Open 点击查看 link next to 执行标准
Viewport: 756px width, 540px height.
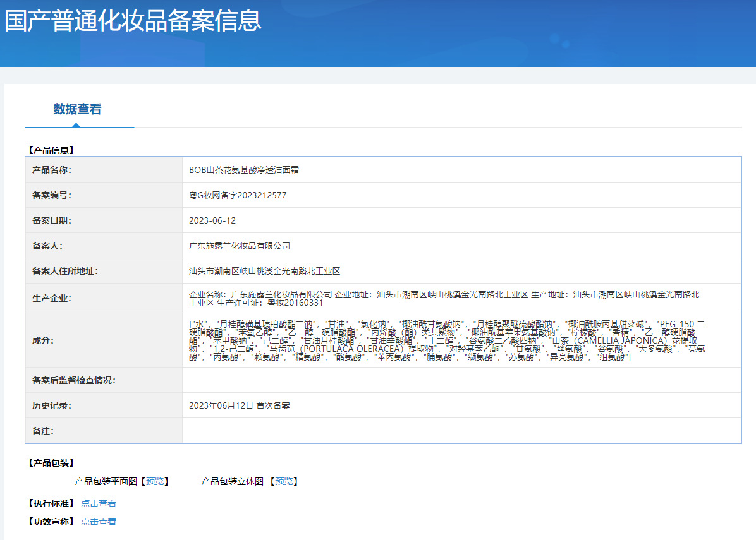[99, 503]
